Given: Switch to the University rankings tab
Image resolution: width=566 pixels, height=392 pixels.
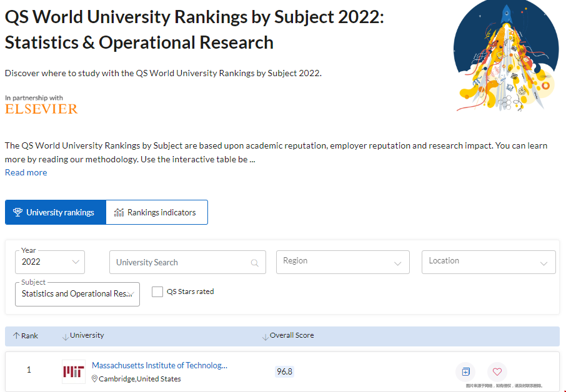Looking at the screenshot, I should (56, 212).
